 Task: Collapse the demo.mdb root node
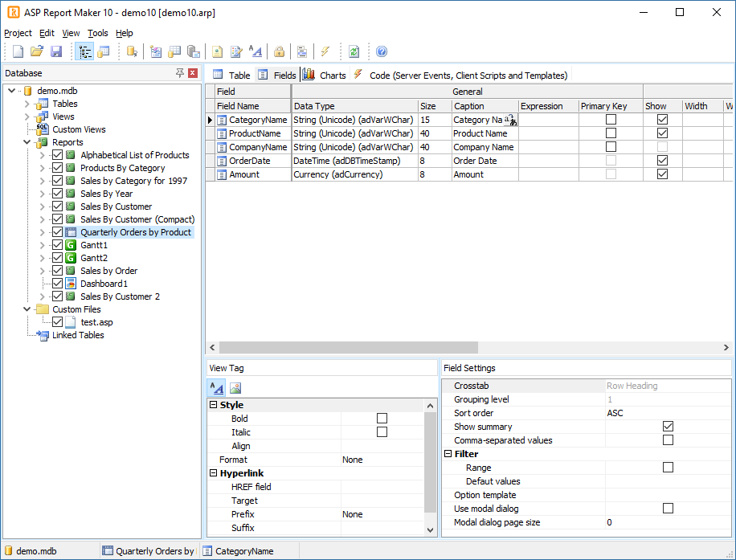12,91
